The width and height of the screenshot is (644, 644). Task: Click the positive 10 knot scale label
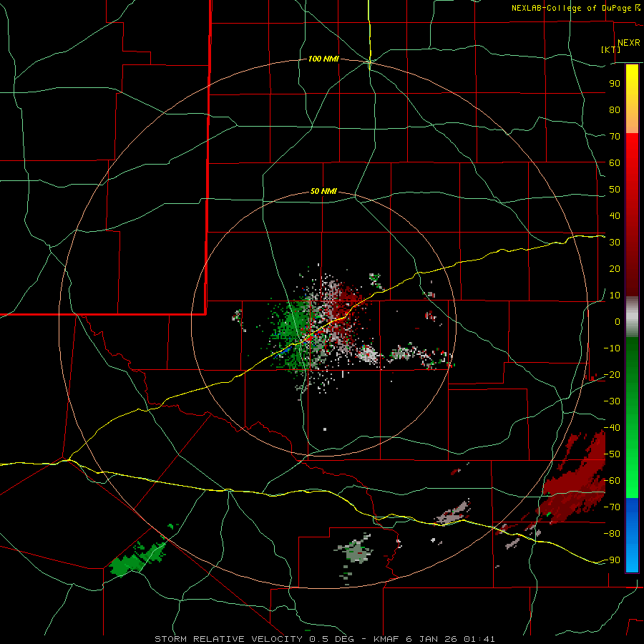tap(615, 296)
